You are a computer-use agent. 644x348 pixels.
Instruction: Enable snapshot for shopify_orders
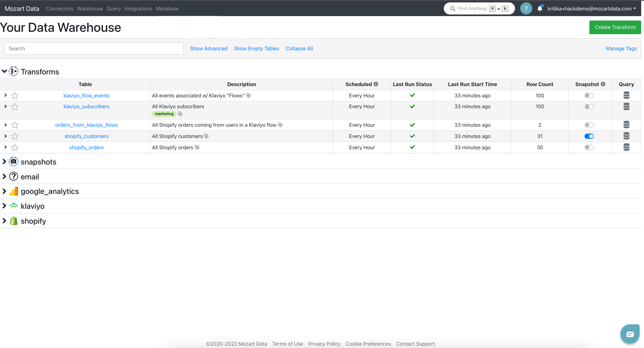tap(589, 147)
